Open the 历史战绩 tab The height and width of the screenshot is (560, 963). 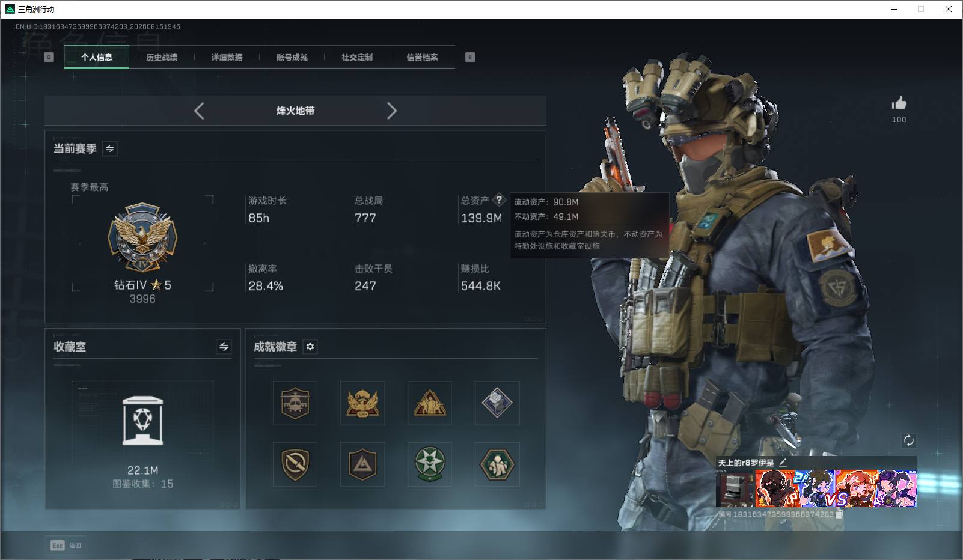162,57
